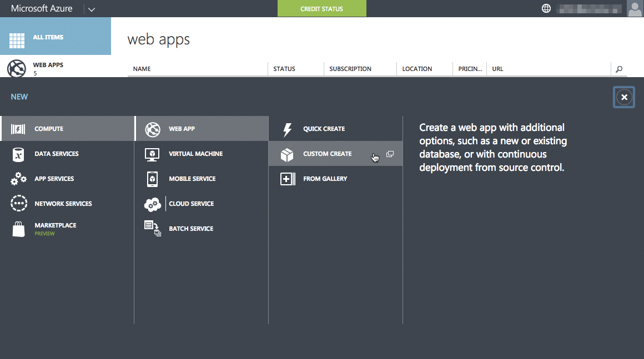Click the Network Services dotted circle icon
644x359 pixels.
[19, 204]
